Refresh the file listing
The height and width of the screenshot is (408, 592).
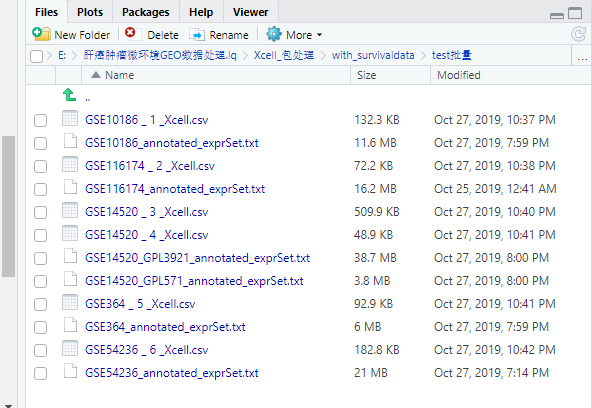pos(578,34)
